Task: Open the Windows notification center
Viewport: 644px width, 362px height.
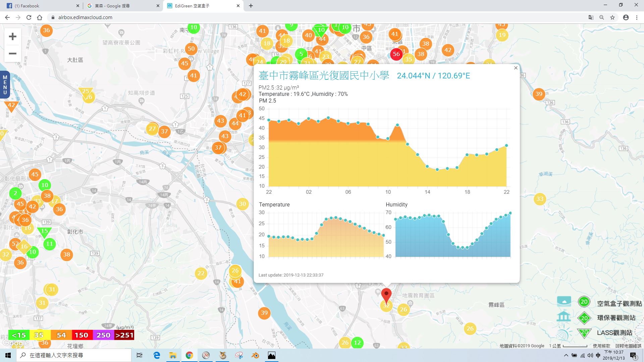Action: pos(633,355)
